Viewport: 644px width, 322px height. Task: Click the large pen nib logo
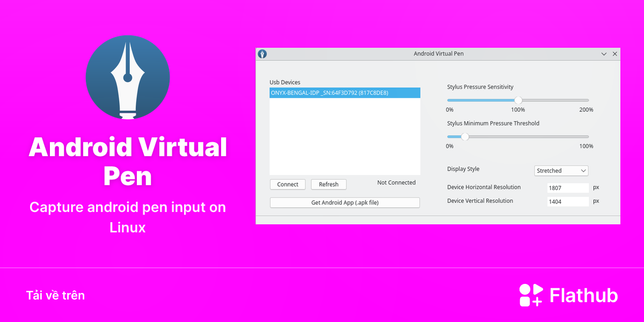click(128, 77)
